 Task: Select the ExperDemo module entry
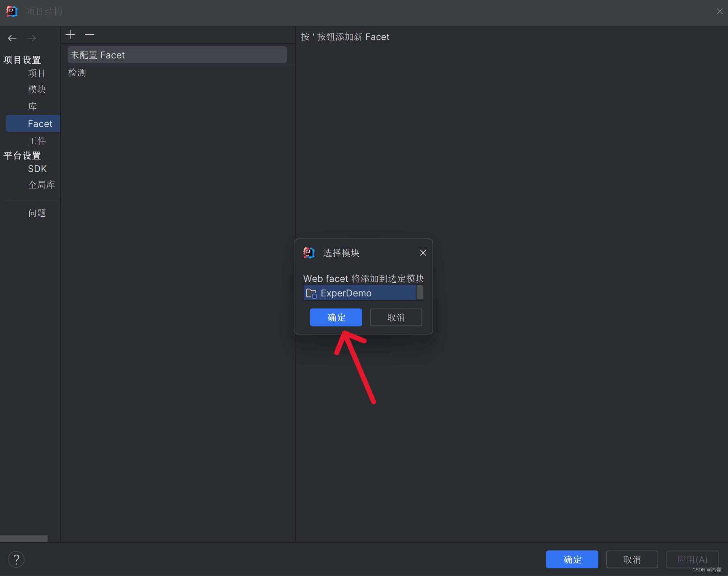360,293
